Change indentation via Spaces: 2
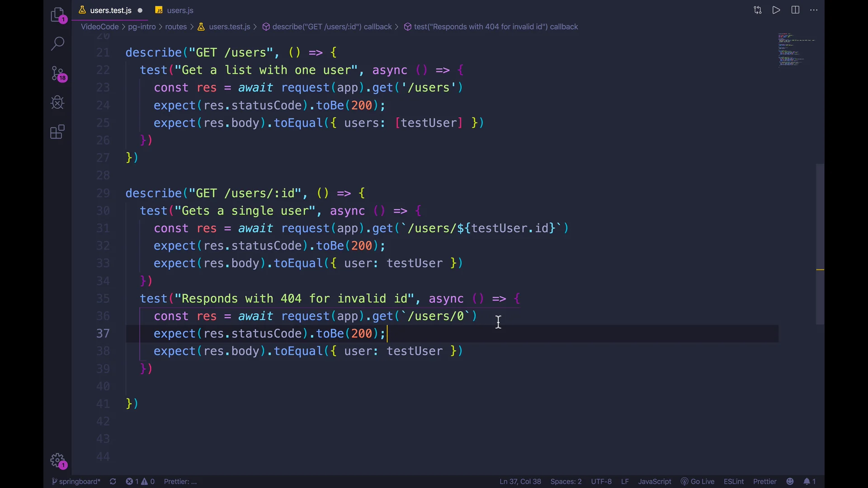This screenshot has height=488, width=868. pyautogui.click(x=566, y=481)
